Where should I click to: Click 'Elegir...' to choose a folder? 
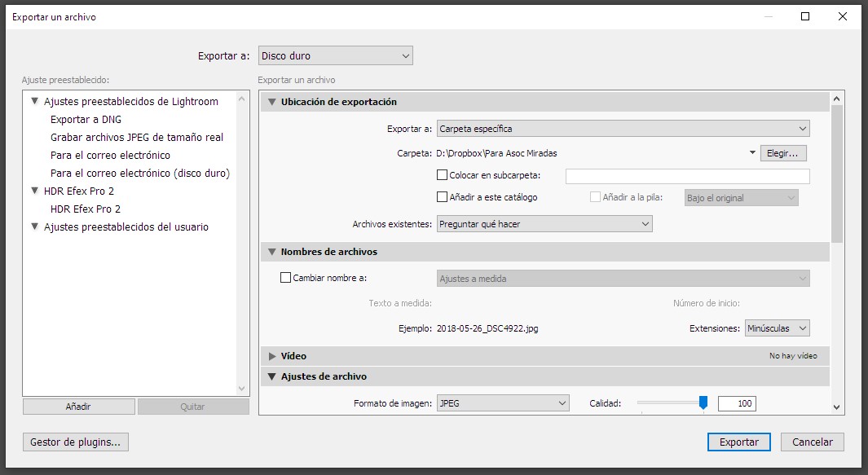(x=782, y=153)
